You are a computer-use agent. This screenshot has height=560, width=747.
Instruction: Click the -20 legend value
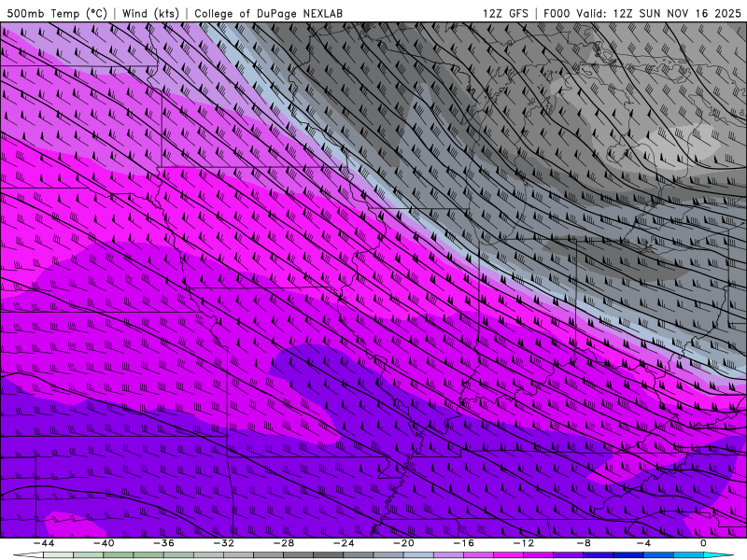(x=403, y=543)
